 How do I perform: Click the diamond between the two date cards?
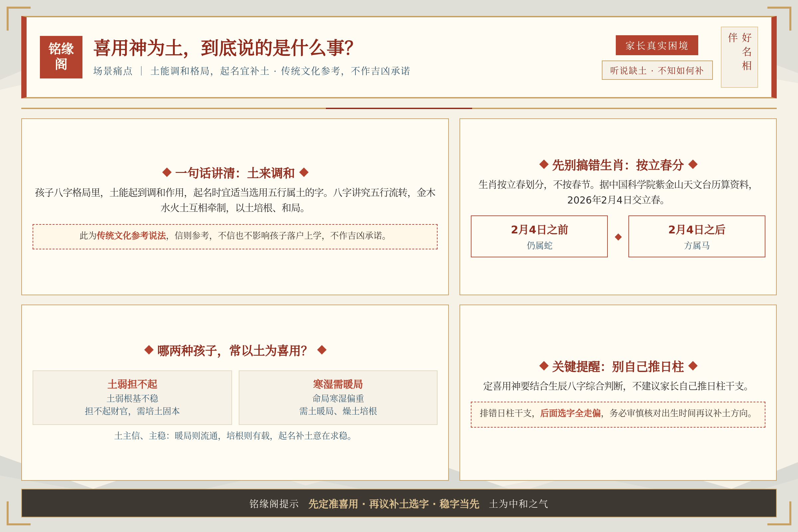(618, 237)
